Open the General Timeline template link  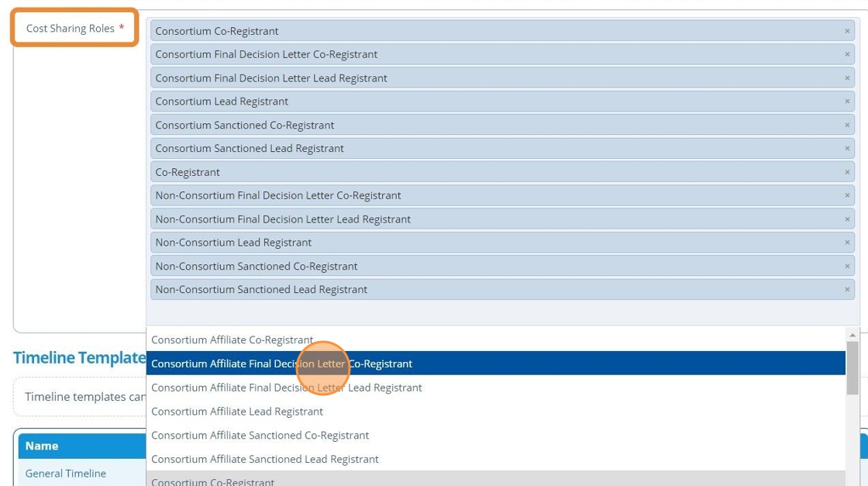click(x=66, y=474)
